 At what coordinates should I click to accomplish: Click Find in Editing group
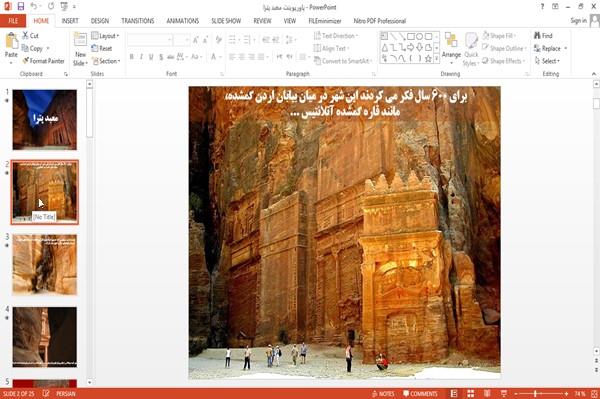click(x=543, y=36)
